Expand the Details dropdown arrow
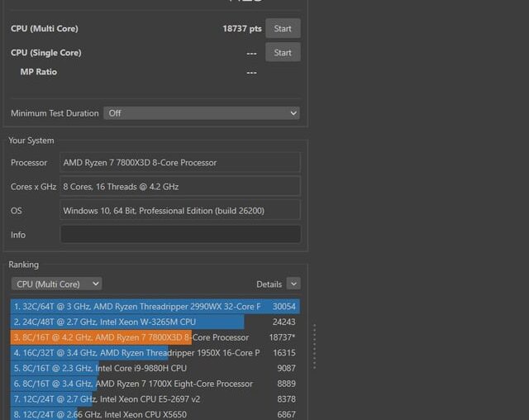The image size is (529, 420). coord(293,284)
